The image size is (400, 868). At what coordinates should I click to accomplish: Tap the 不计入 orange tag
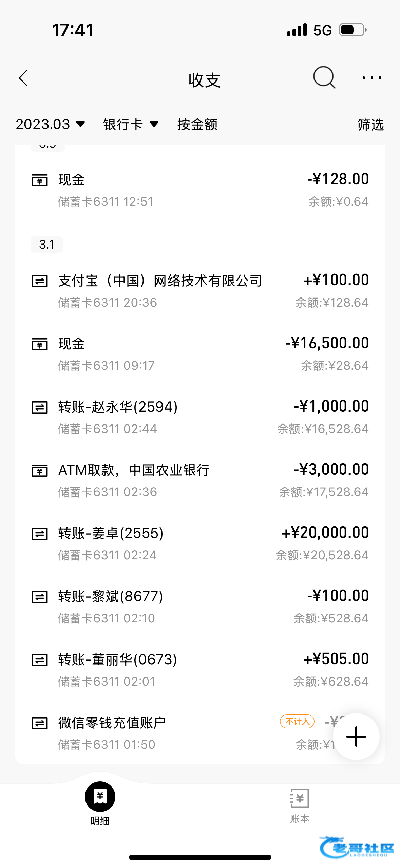pyautogui.click(x=297, y=721)
